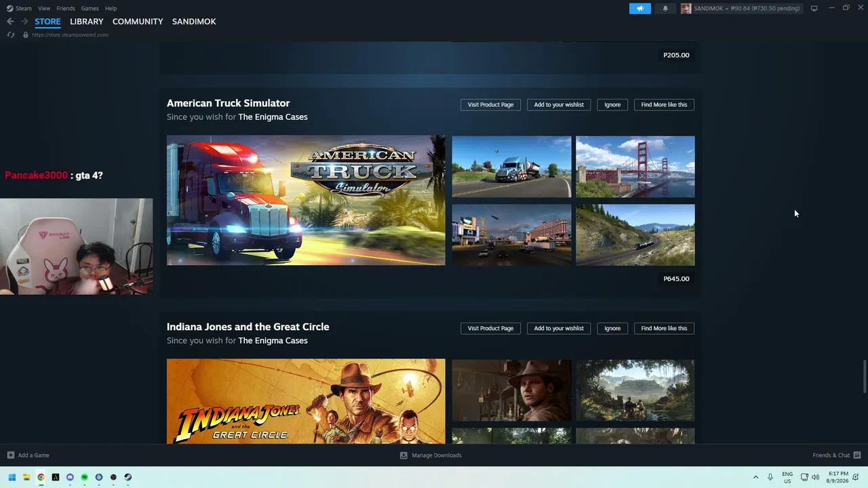Click the store URL address field
Image resolution: width=868 pixels, height=488 pixels.
pyautogui.click(x=70, y=35)
